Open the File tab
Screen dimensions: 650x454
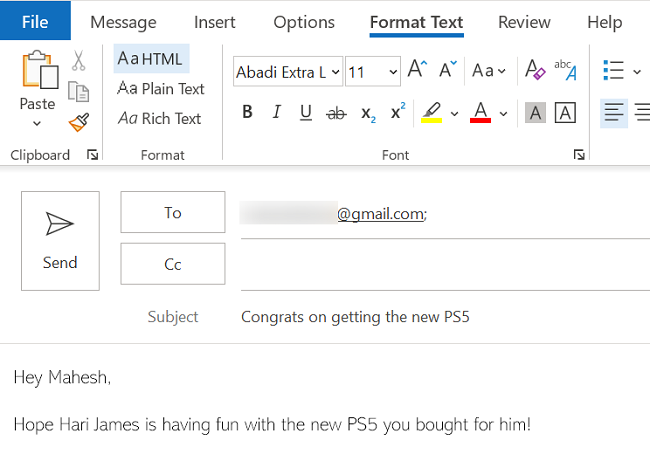pyautogui.click(x=35, y=21)
